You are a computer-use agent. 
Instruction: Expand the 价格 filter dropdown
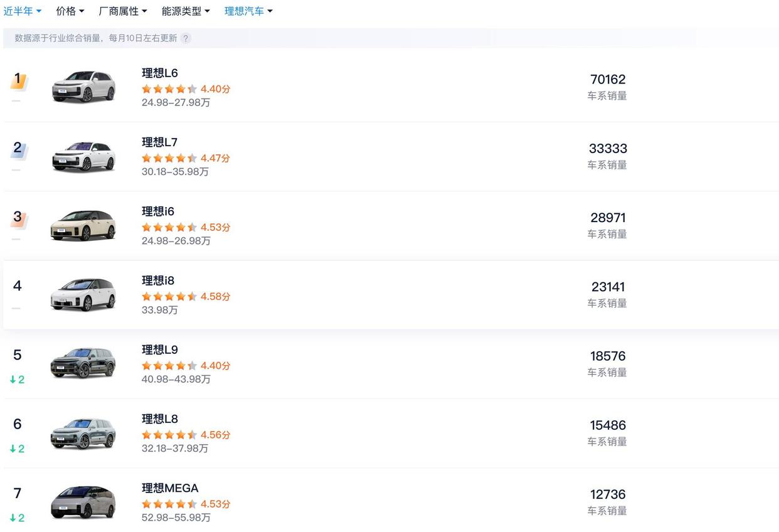[70, 11]
